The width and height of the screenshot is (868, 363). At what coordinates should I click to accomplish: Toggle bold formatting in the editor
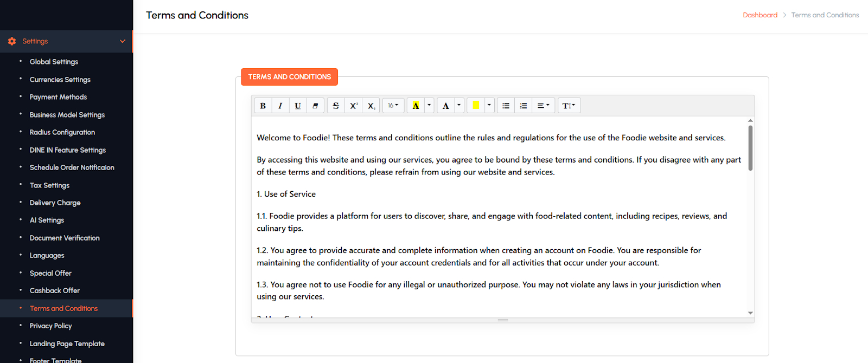tap(263, 106)
